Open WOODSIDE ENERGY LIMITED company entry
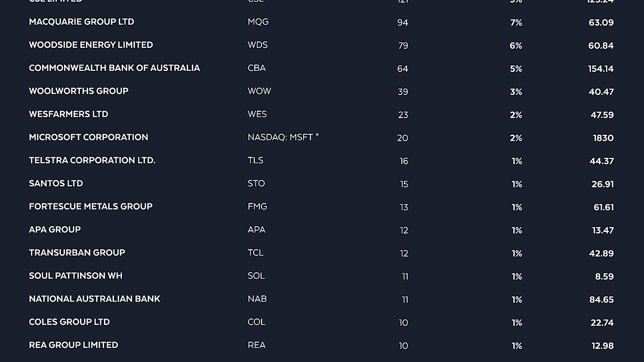This screenshot has width=644, height=362. click(x=91, y=45)
